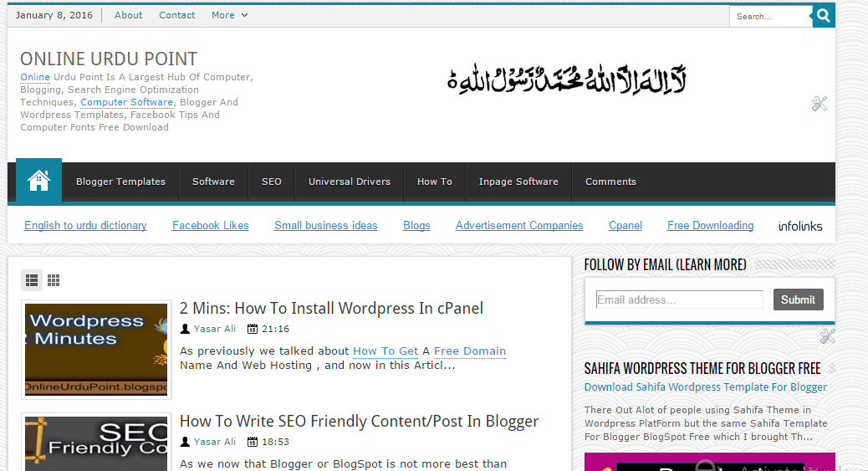
Task: Click Sahifa template preview image in sidebar
Action: click(710, 462)
